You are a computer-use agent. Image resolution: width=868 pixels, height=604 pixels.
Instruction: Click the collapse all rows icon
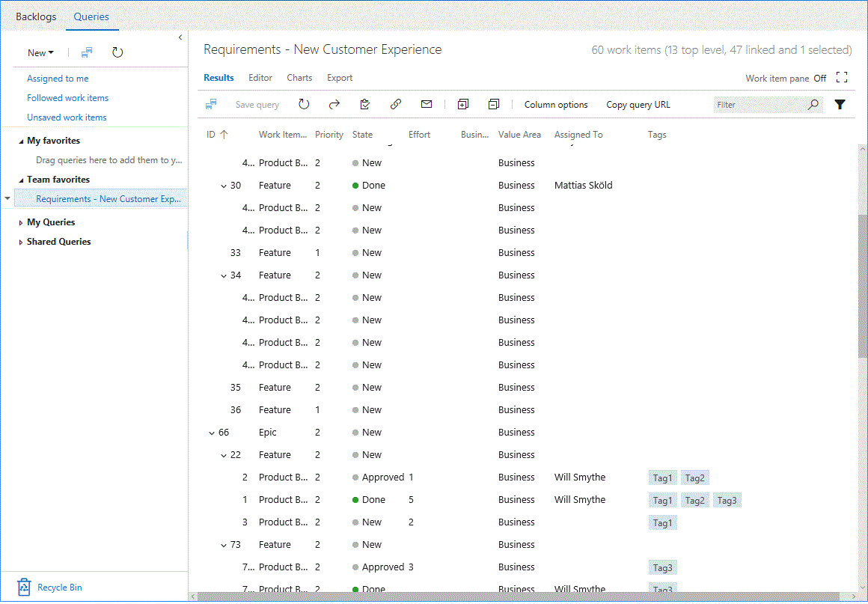click(493, 105)
